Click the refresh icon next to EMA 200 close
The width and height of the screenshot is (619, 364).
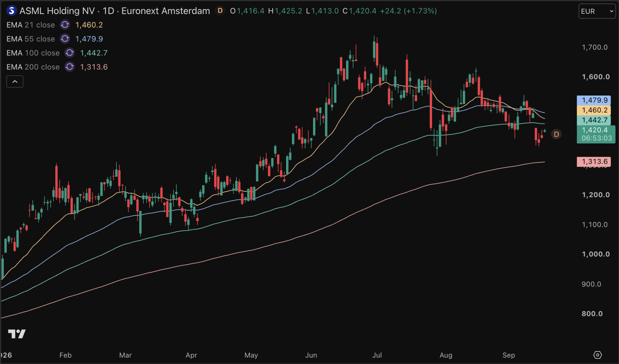coord(70,67)
